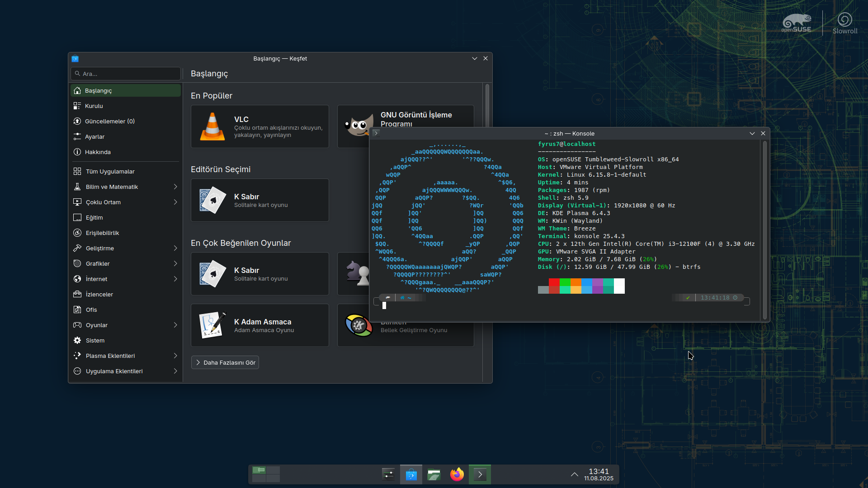The image size is (868, 488).
Task: Open the Başlangıç home sidebar item
Action: tap(125, 90)
